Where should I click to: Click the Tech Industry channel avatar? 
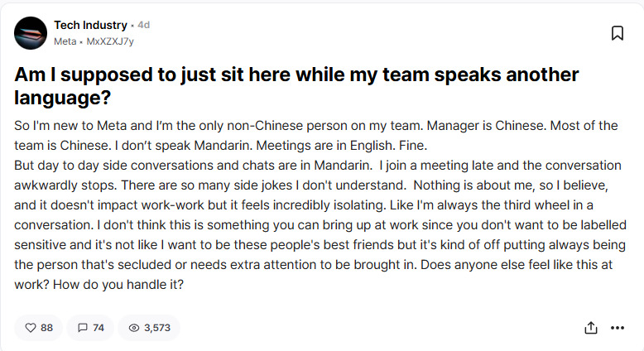[x=31, y=33]
